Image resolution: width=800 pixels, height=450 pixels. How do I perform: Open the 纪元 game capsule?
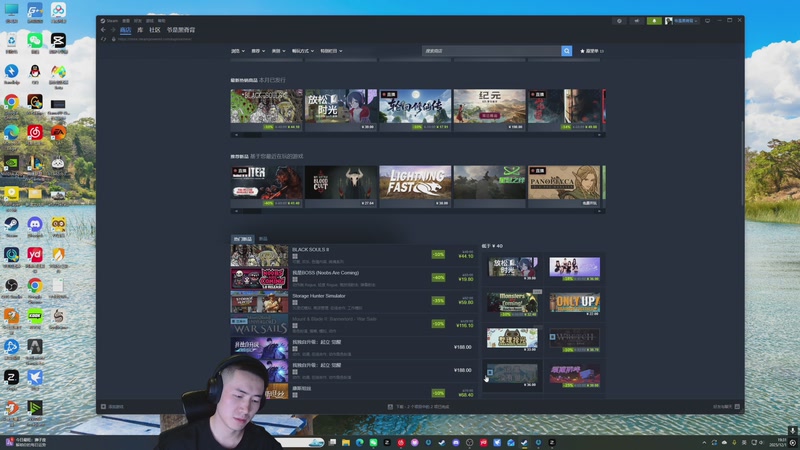point(489,110)
